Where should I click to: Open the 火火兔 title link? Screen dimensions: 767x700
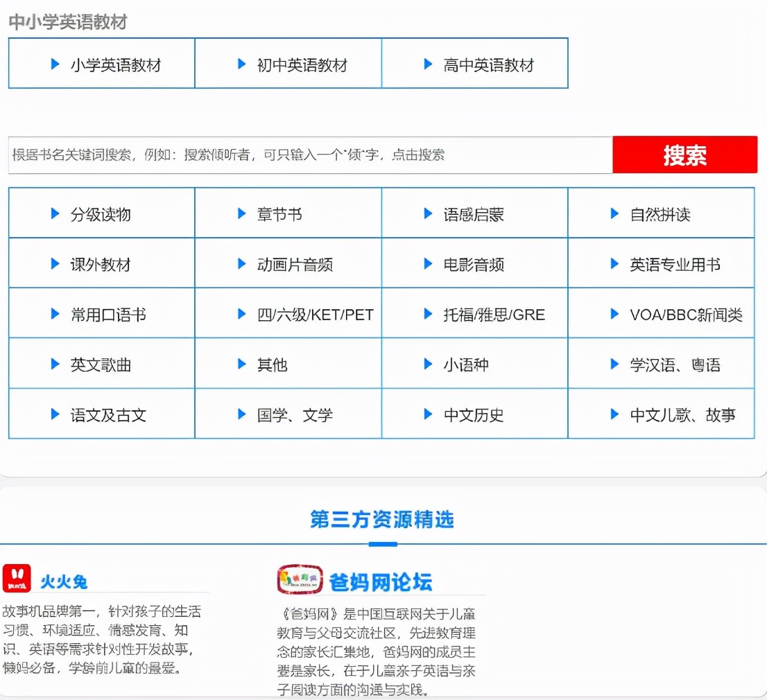coord(64,581)
